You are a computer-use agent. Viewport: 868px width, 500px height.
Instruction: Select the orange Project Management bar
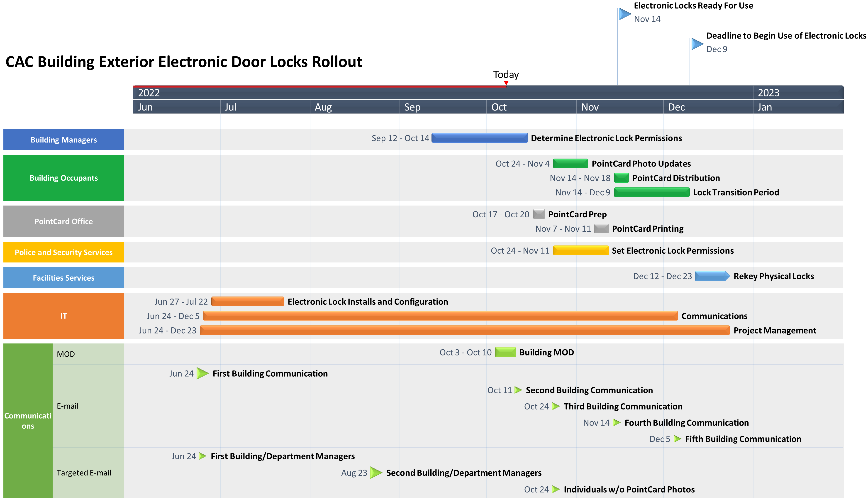(x=465, y=330)
